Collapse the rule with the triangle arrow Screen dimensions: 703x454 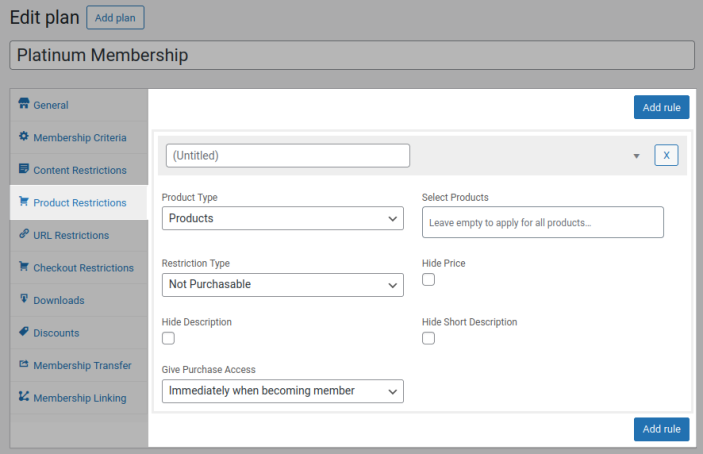tap(636, 156)
